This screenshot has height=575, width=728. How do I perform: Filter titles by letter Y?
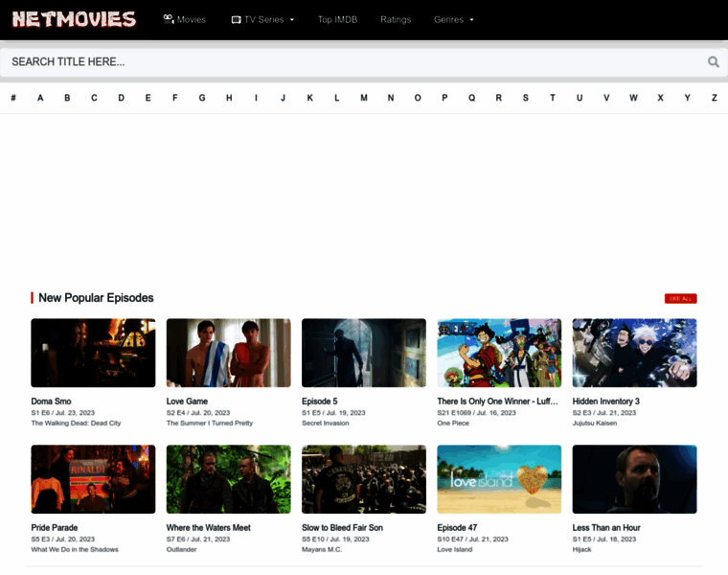pos(687,98)
